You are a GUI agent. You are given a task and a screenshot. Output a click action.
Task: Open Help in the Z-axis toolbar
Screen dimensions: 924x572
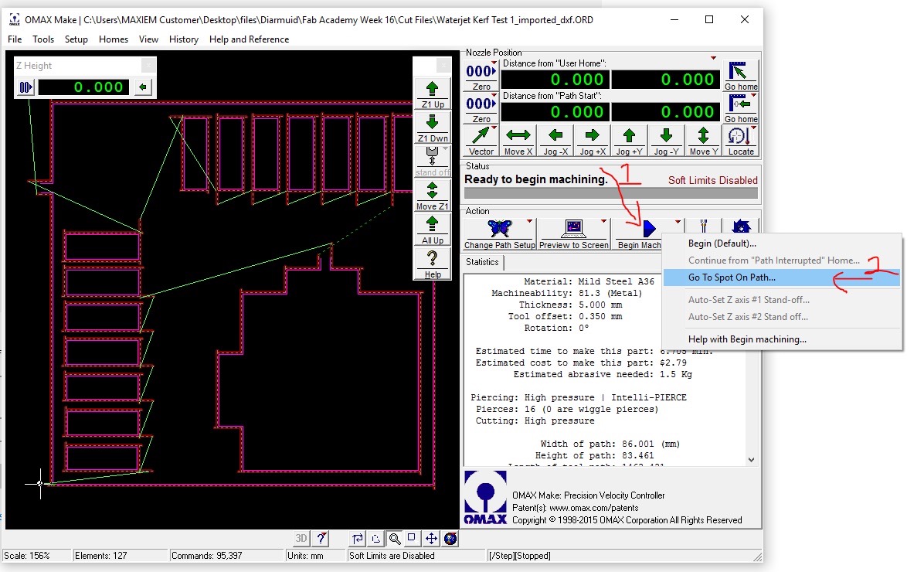point(433,264)
